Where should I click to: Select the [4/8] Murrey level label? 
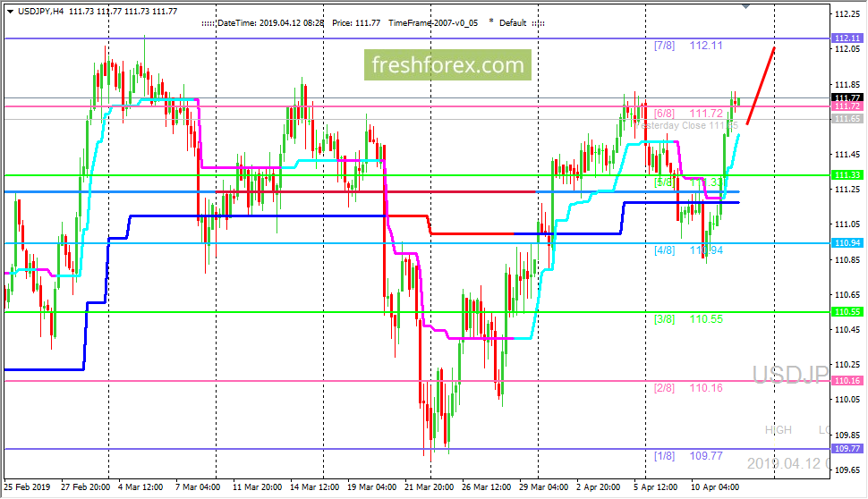(x=664, y=250)
